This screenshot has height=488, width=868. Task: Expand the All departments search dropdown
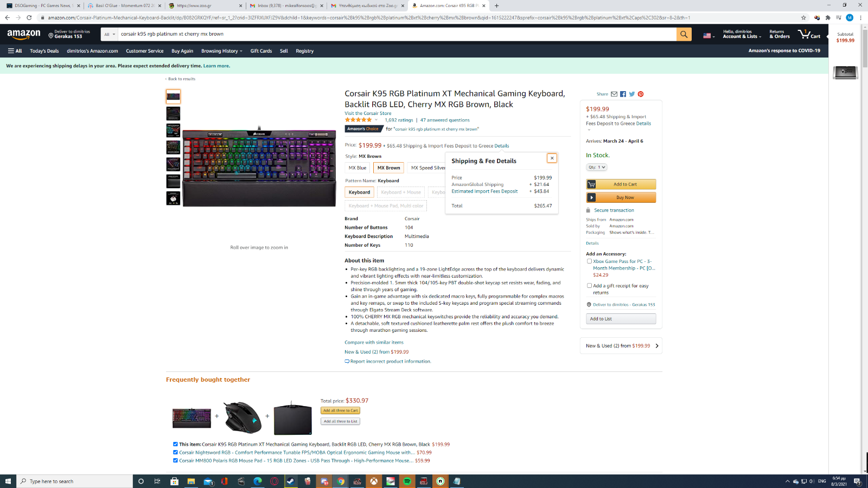pos(110,34)
